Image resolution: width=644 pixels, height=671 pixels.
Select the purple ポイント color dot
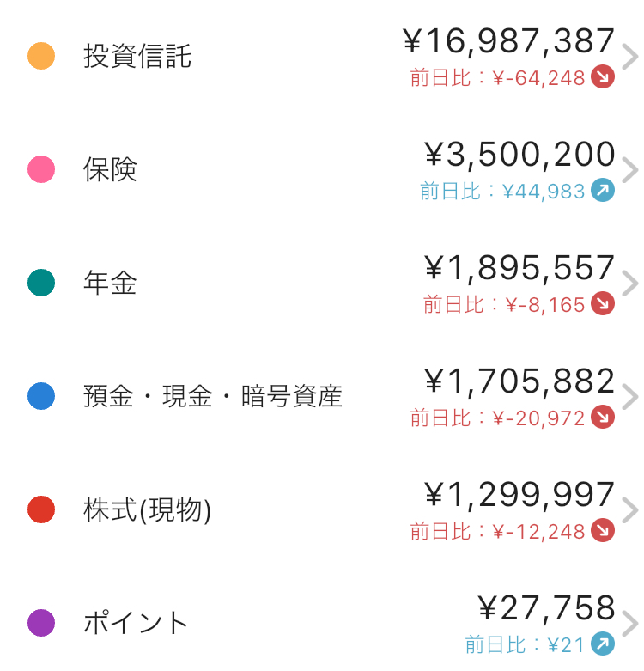(x=41, y=623)
